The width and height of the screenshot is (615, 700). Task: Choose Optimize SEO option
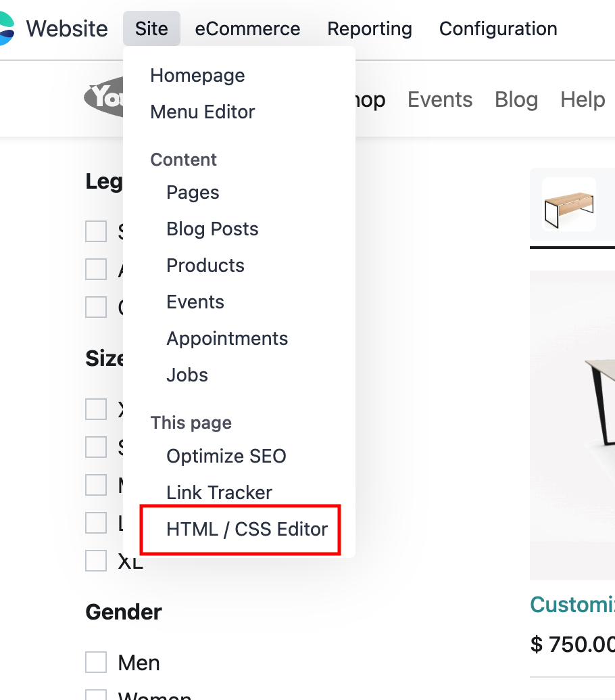226,456
